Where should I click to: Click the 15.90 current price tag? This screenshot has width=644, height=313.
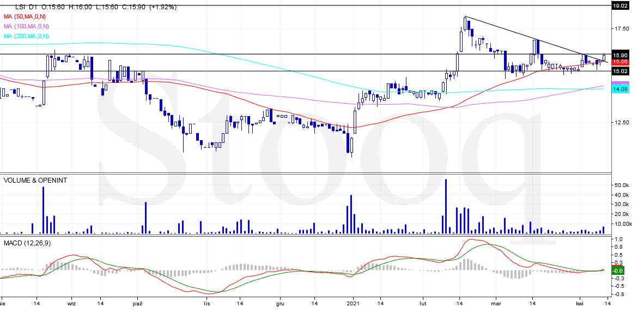[x=621, y=55]
